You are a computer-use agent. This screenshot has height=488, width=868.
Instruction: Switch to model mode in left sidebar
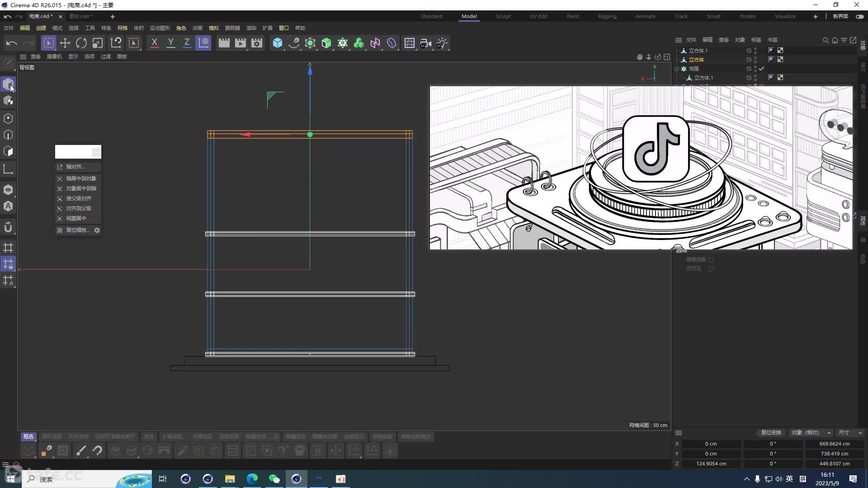tap(8, 84)
